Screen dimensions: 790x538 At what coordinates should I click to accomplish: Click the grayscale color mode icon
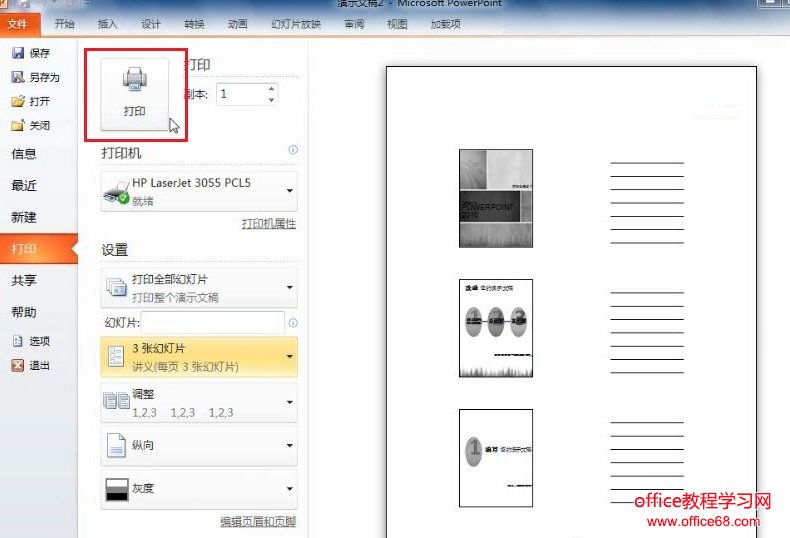coord(117,489)
